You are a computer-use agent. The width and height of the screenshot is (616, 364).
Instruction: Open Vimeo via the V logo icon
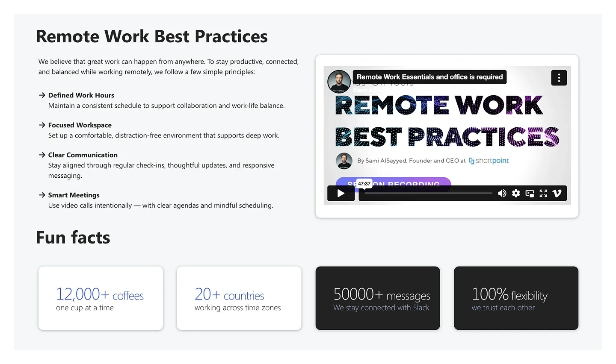[x=557, y=193]
